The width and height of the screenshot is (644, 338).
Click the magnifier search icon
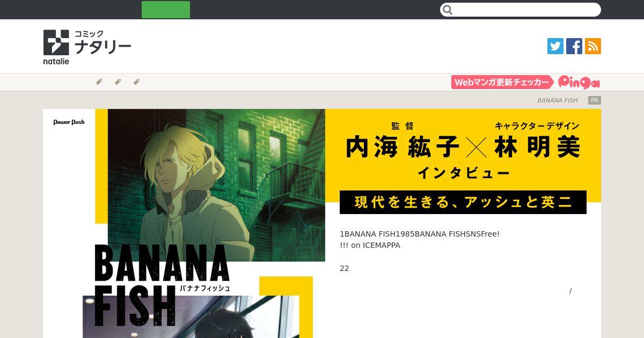[x=448, y=10]
